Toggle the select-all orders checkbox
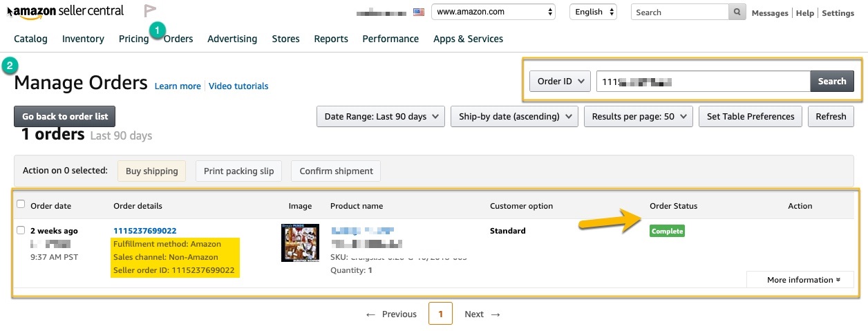Viewport: 868px width, 331px height. point(21,204)
